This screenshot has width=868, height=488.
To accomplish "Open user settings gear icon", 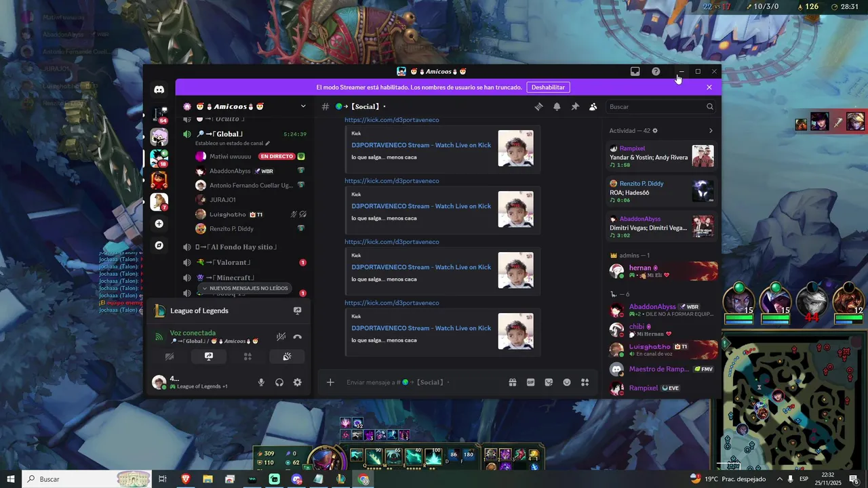I will (297, 382).
